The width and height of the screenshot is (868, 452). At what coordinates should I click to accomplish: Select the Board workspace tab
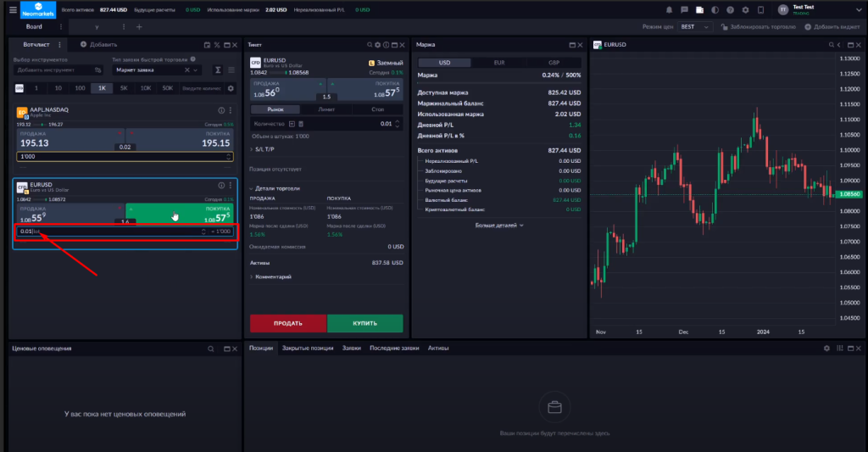[34, 26]
